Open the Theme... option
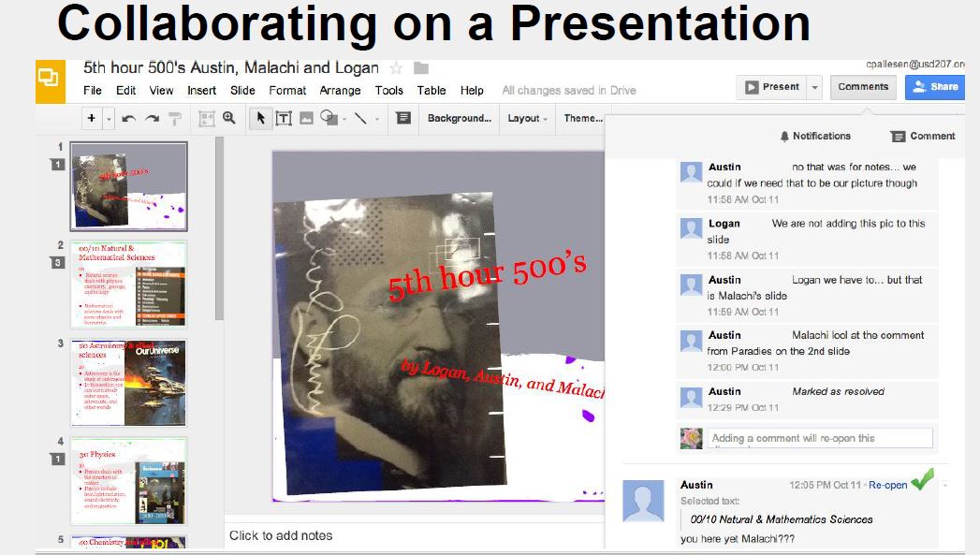 click(x=583, y=118)
